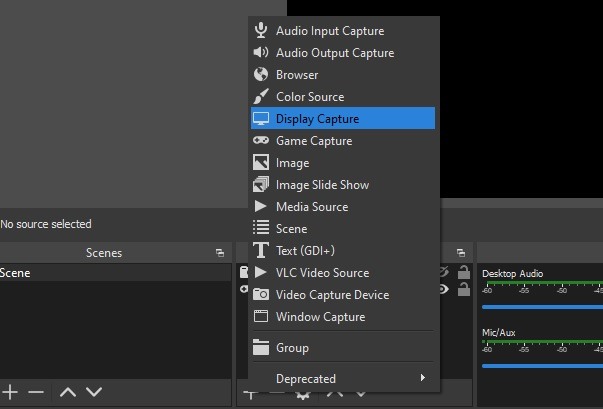The width and height of the screenshot is (603, 409).
Task: Adjust the Desktop Audio volume slider
Action: (542, 306)
